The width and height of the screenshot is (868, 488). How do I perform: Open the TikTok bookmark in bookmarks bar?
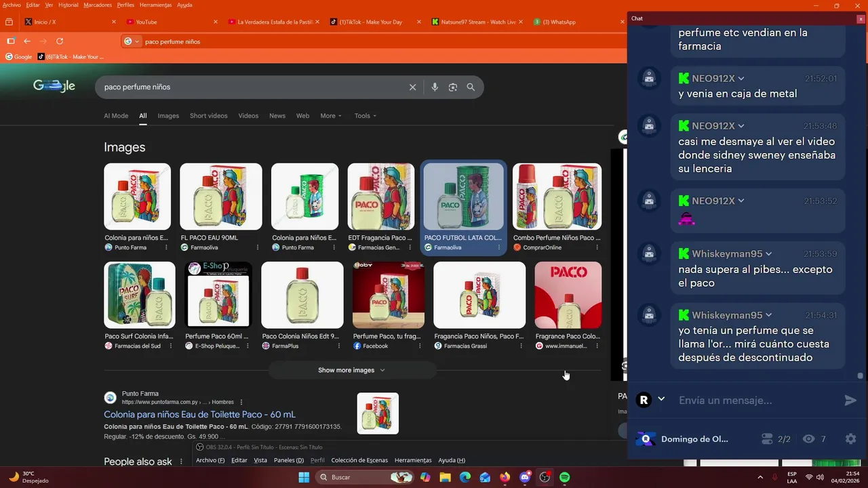pyautogui.click(x=71, y=57)
